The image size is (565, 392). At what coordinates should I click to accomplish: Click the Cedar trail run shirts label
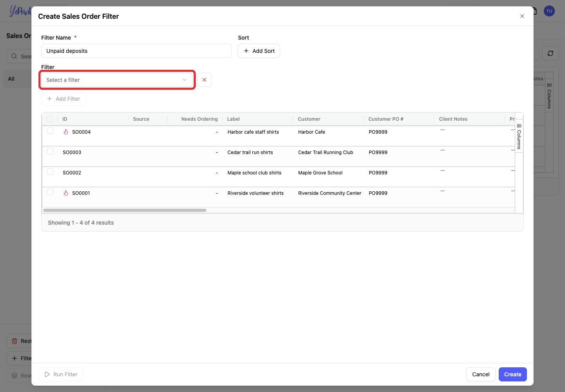250,152
